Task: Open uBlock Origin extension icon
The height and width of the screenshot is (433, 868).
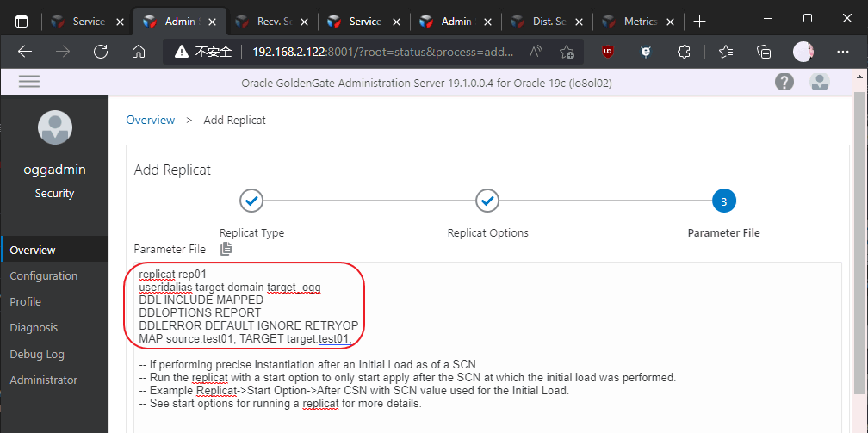Action: (608, 52)
